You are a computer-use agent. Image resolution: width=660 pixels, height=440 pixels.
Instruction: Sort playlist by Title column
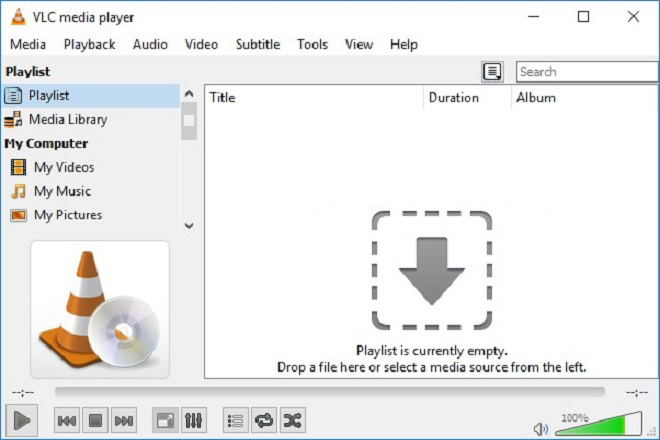pos(314,98)
